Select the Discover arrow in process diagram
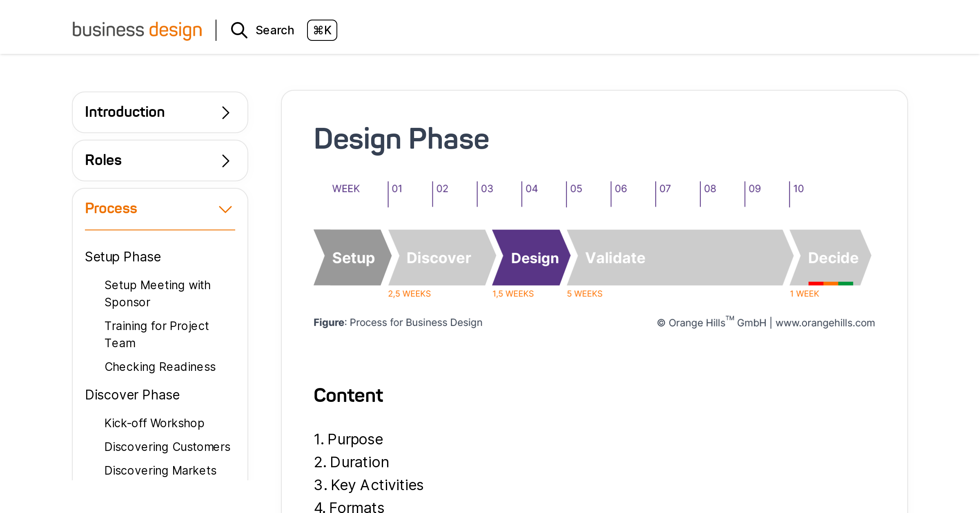Screen dimensions: 980x513 439,257
